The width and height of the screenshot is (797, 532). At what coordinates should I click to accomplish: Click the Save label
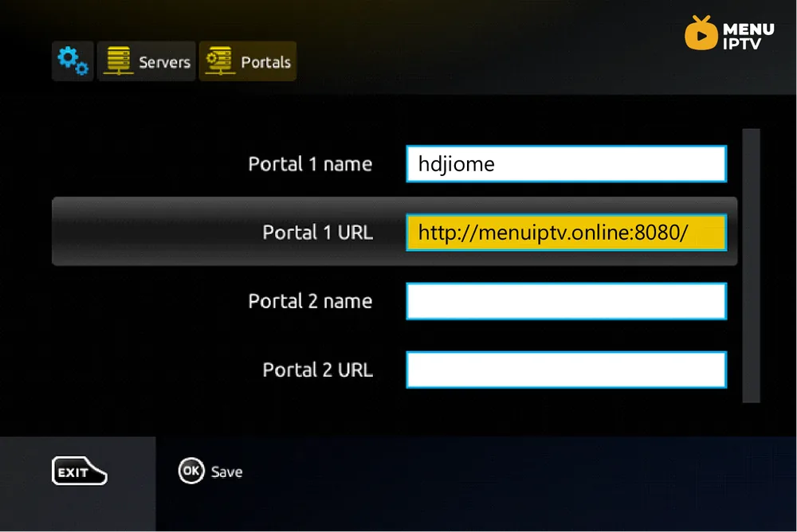(226, 472)
